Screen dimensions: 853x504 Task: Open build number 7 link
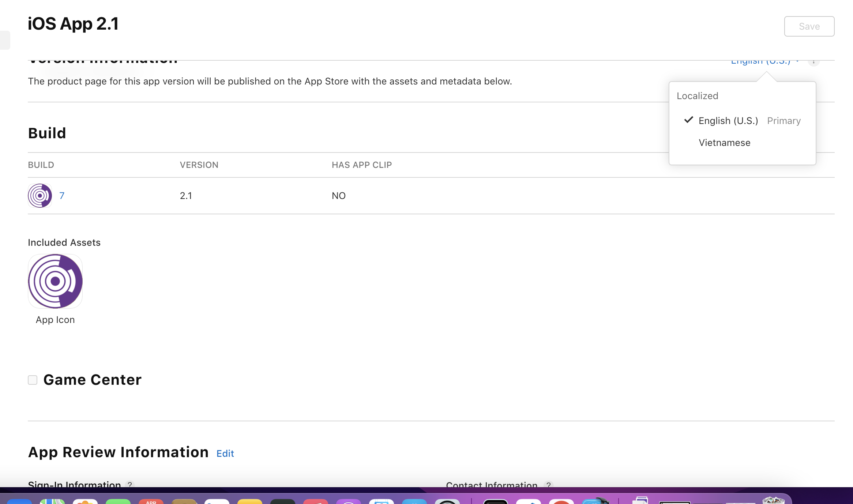pyautogui.click(x=62, y=196)
